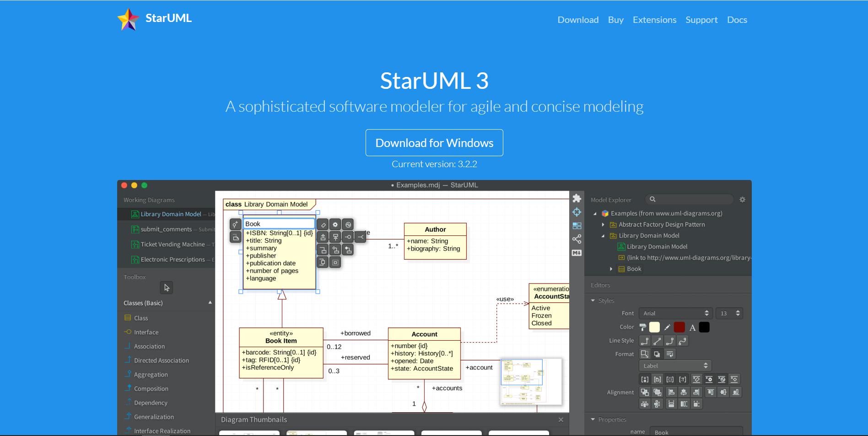
Task: Collapse the Classes (Basic) toolbox group
Action: pyautogui.click(x=210, y=303)
